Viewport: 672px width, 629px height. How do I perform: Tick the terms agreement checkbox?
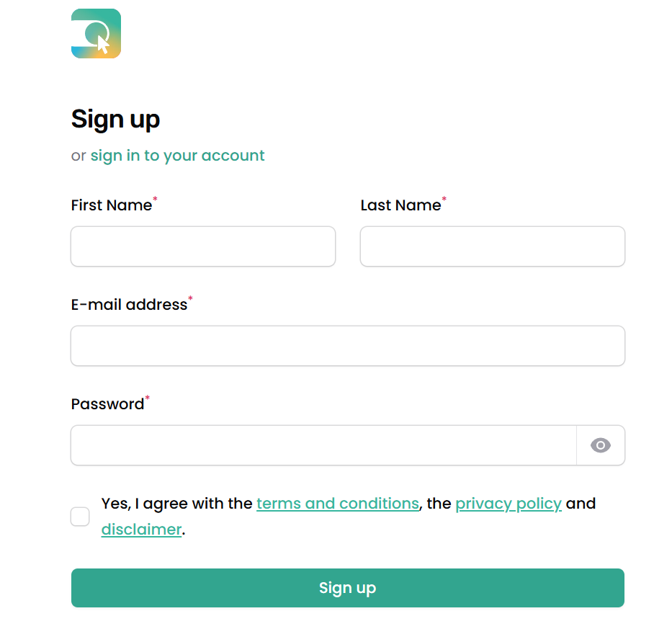[x=80, y=517]
